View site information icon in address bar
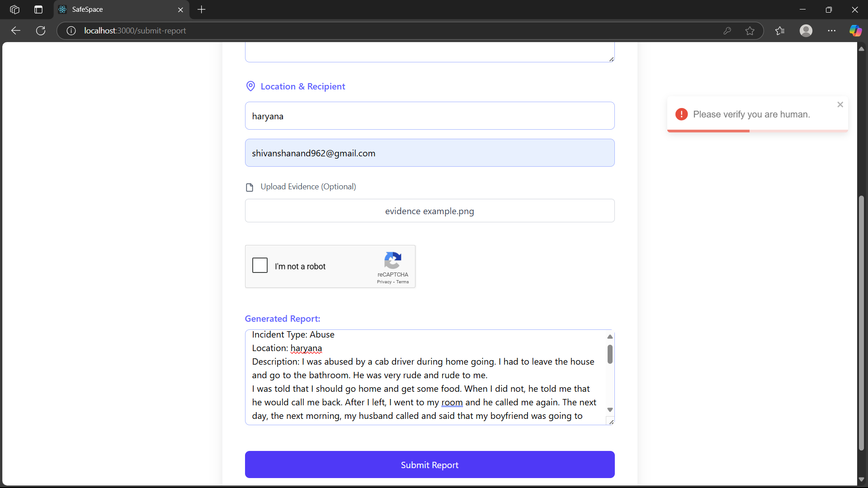868x488 pixels. pos(71,31)
